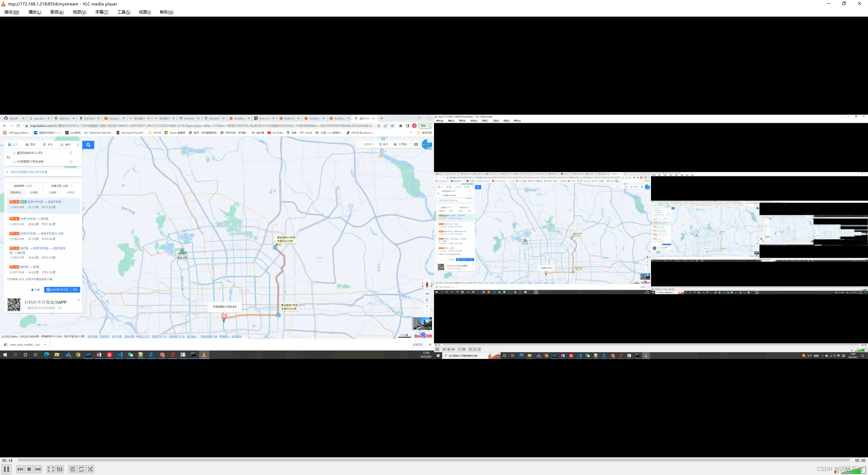The height and width of the screenshot is (475, 868).
Task: Open the 媒体(M) menu
Action: point(12,12)
